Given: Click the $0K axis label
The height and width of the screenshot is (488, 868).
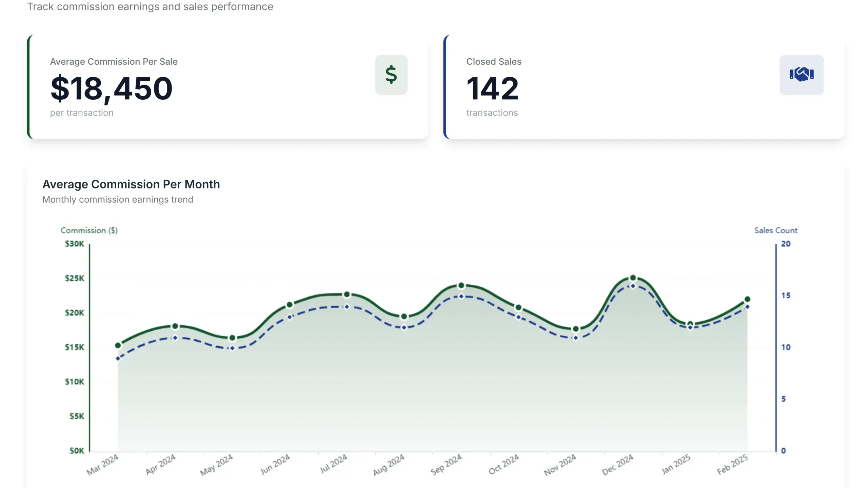Looking at the screenshot, I should 77,451.
